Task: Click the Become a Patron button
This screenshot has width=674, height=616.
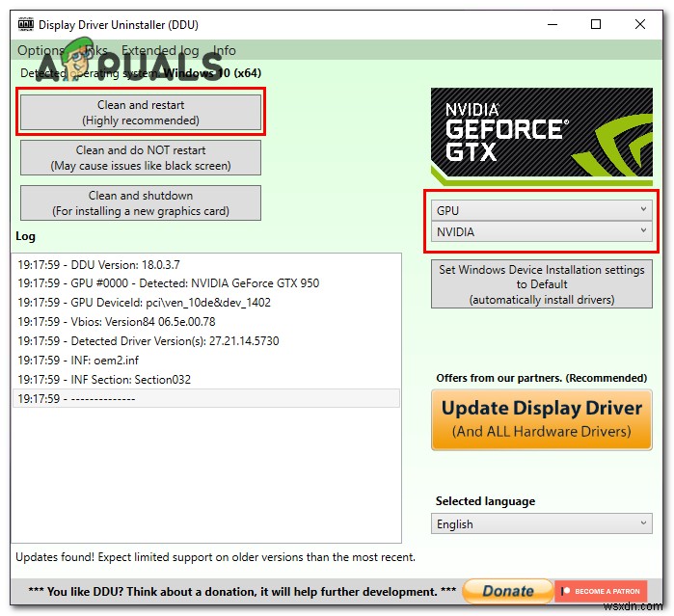Action: pos(601,591)
